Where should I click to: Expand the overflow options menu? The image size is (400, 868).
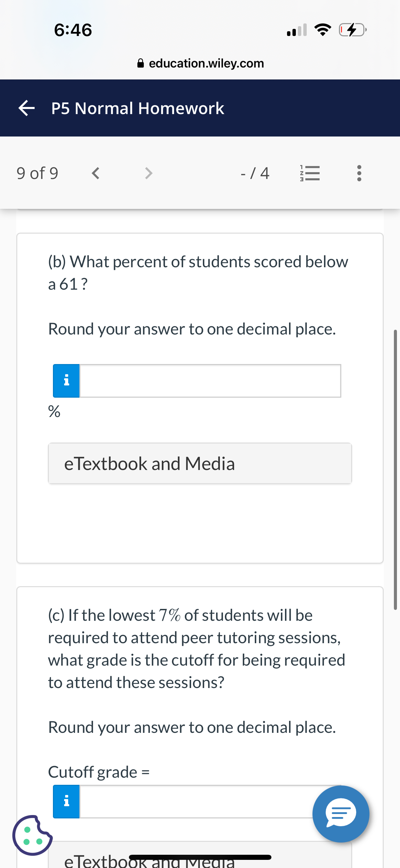(360, 174)
